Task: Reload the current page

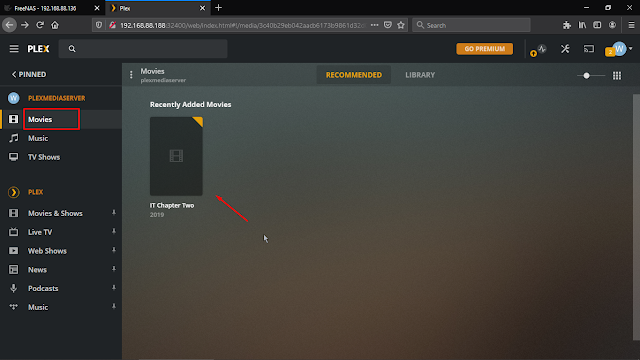Action: [40, 25]
